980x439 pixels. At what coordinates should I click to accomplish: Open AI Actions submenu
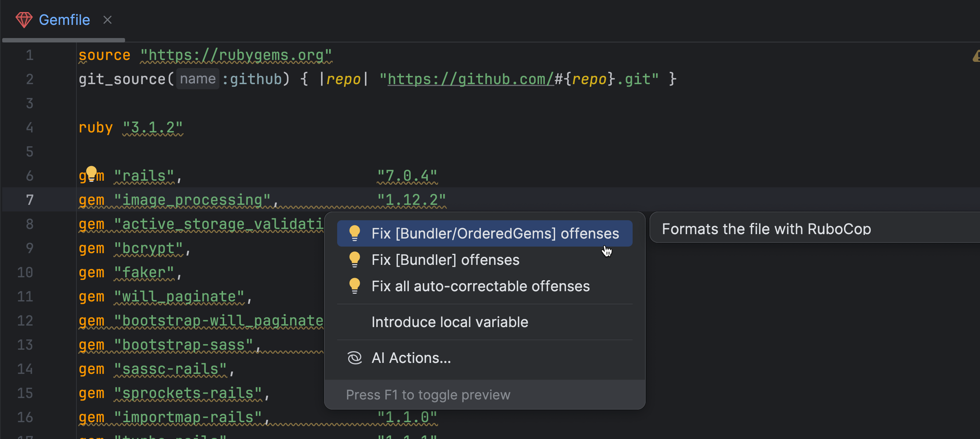coord(411,358)
